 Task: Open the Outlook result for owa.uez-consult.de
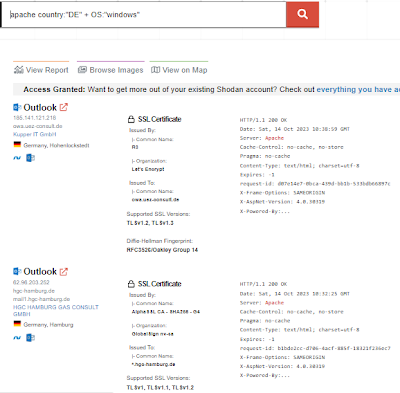coord(40,107)
